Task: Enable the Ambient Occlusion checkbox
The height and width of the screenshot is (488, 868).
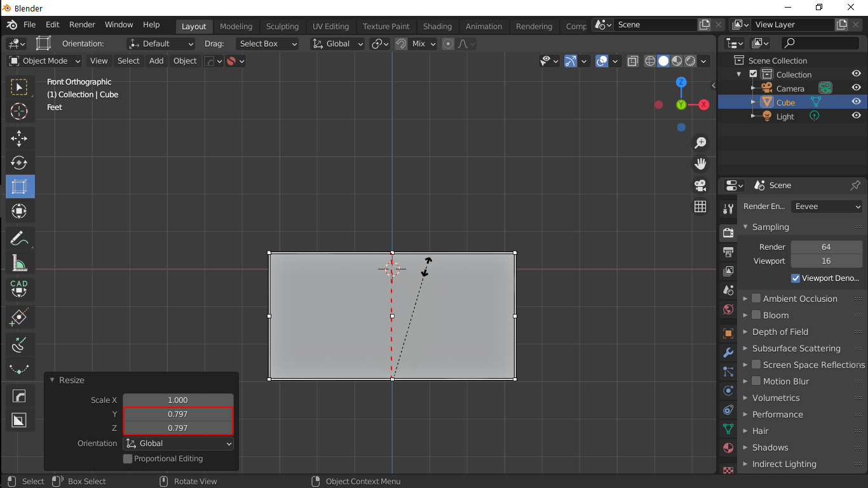Action: coord(756,299)
